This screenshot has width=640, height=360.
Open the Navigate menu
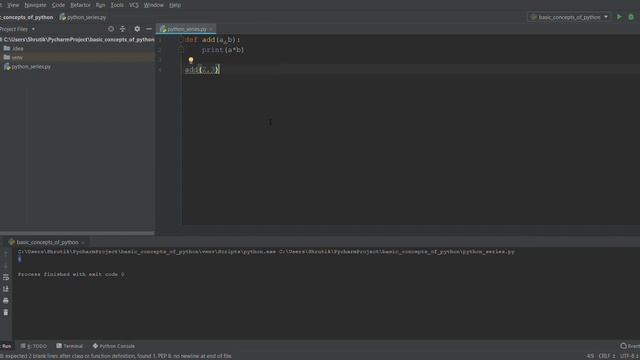[x=35, y=5]
